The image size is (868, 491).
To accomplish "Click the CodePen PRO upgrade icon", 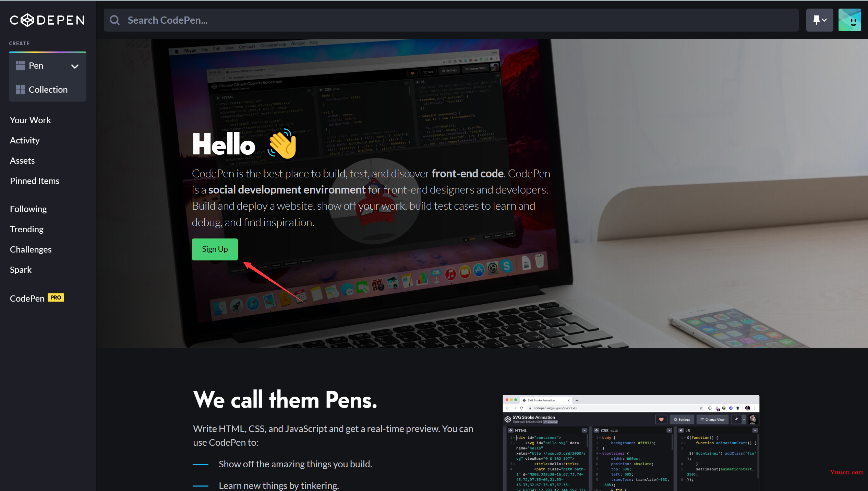I will coord(56,298).
